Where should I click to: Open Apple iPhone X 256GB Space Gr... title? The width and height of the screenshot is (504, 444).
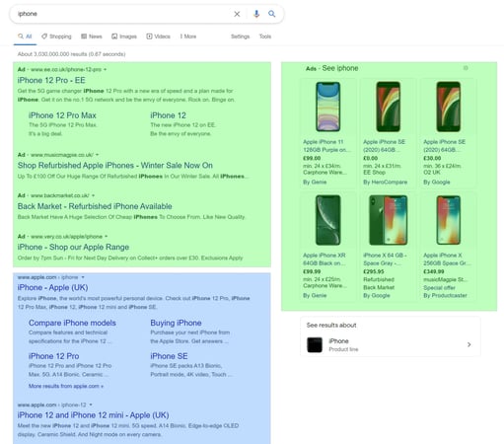(447, 259)
